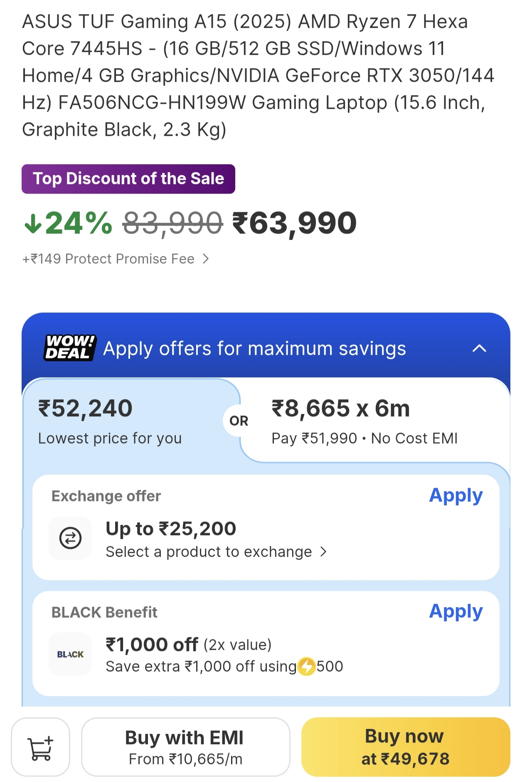The image size is (532, 782).
Task: Tap the add to cart icon
Action: coord(40,748)
